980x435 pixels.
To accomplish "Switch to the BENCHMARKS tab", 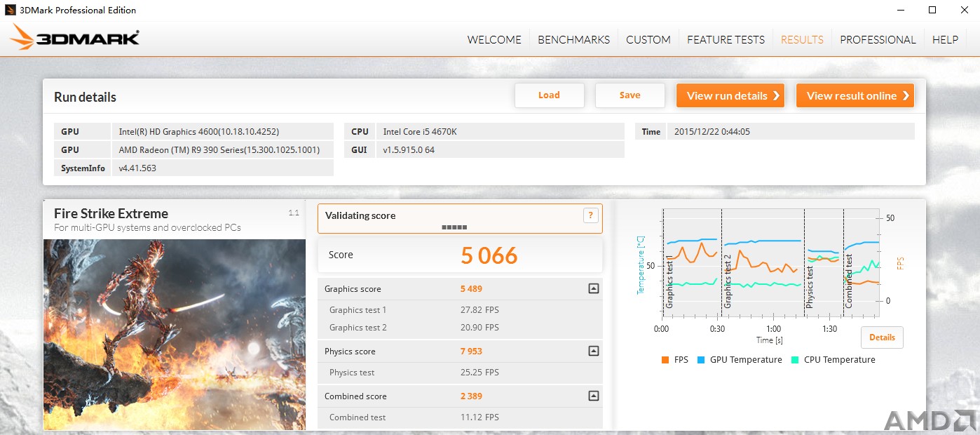I will [573, 39].
